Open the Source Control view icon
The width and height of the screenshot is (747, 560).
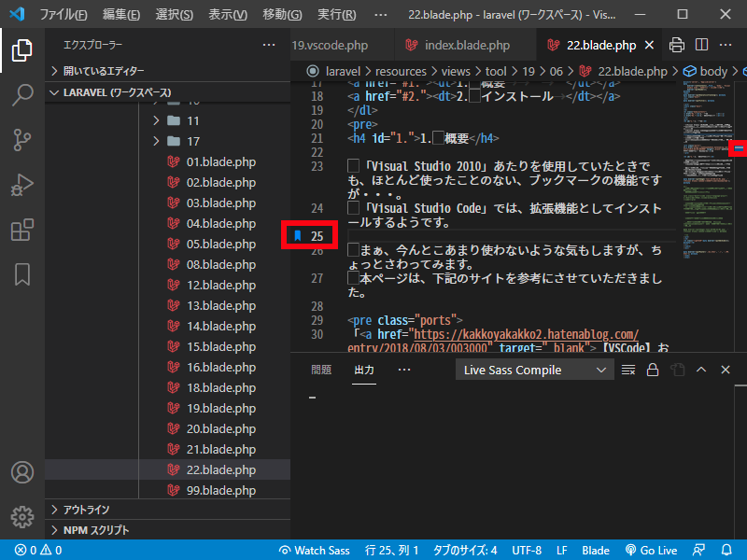point(21,139)
